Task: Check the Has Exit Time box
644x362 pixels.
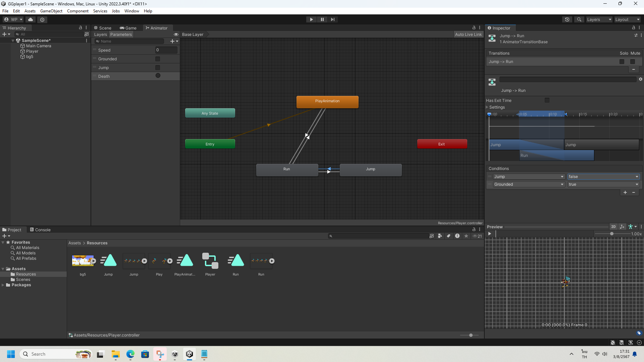Action: (x=547, y=100)
